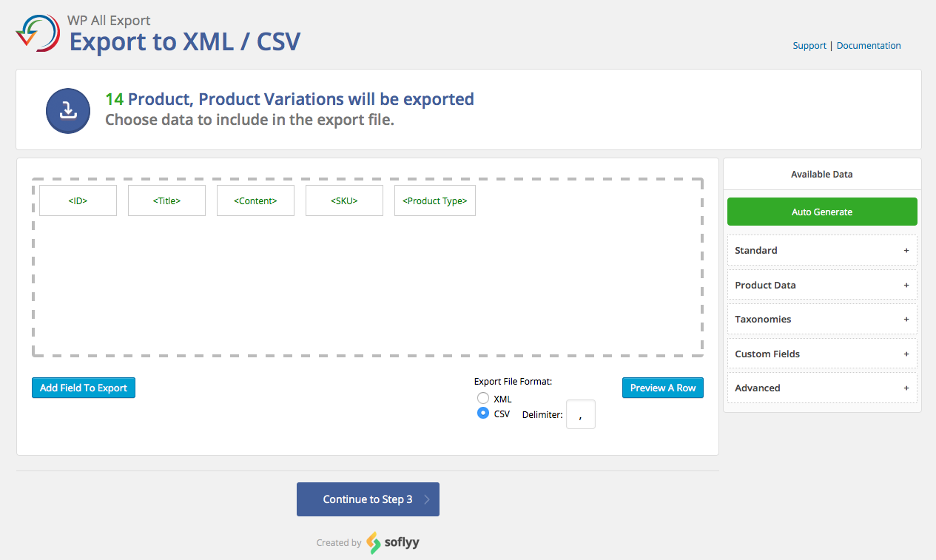Image resolution: width=936 pixels, height=560 pixels.
Task: Click the blue download icon in the header
Action: [67, 110]
